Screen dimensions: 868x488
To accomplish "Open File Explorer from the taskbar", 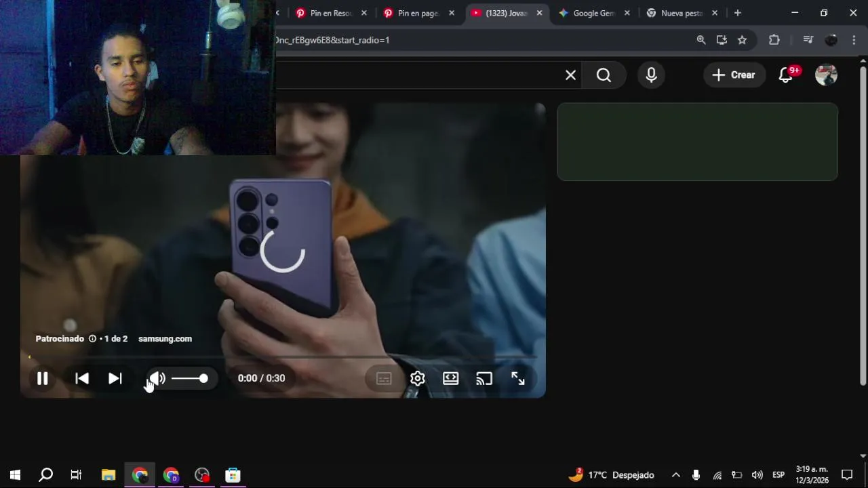I will coord(108,475).
